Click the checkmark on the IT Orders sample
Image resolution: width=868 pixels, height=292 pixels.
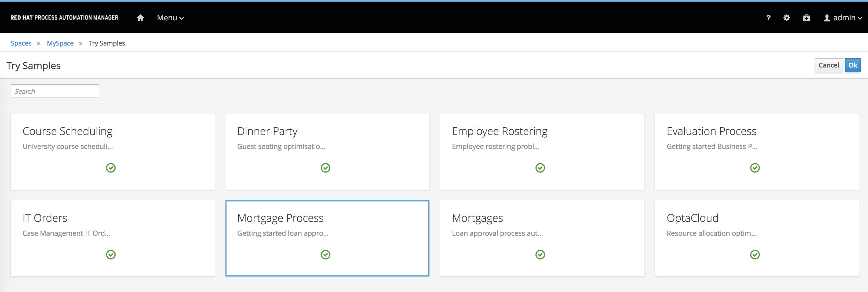click(111, 255)
